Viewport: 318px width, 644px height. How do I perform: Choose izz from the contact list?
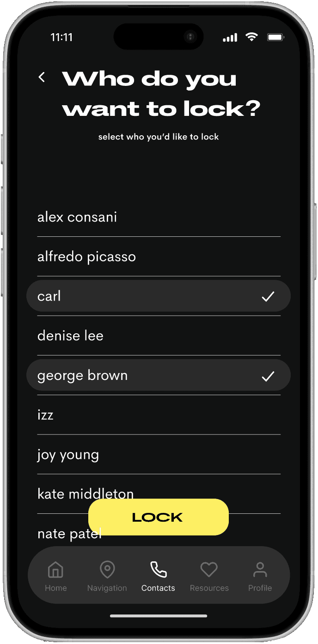(159, 415)
